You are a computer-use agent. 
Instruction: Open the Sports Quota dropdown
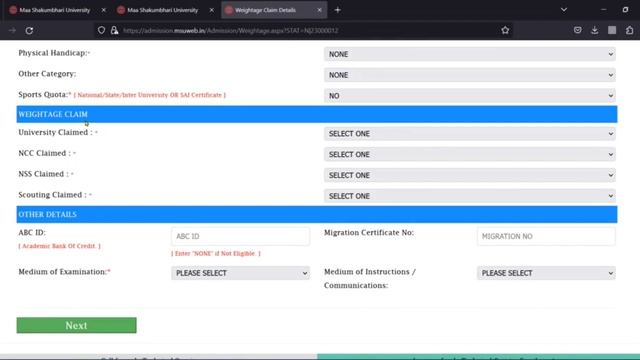click(470, 96)
